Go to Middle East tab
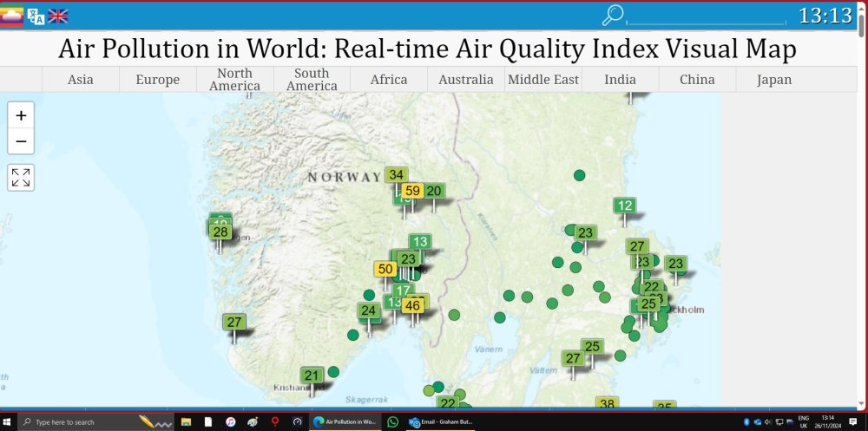The height and width of the screenshot is (431, 868). (543, 79)
